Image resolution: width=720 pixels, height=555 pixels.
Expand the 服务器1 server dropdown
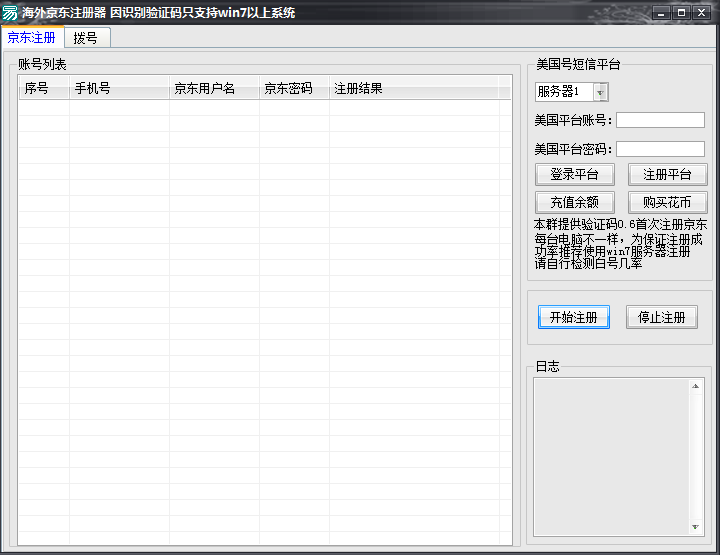click(x=600, y=92)
